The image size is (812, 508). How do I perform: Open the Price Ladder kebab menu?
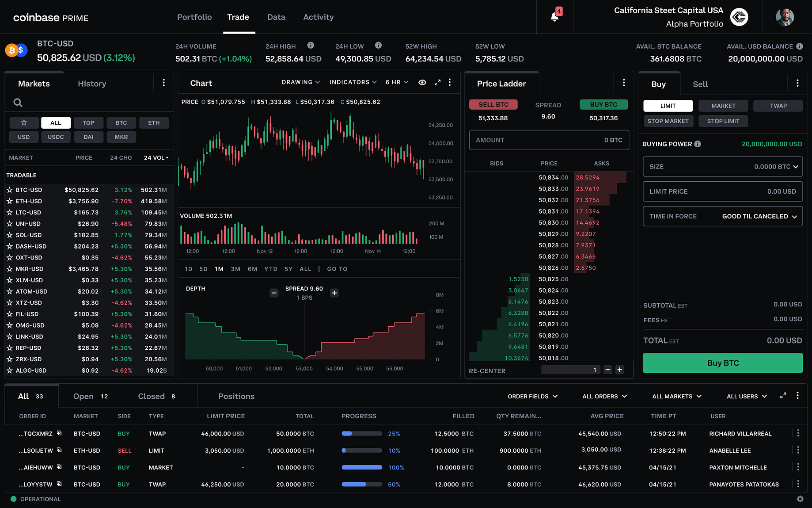pos(624,83)
